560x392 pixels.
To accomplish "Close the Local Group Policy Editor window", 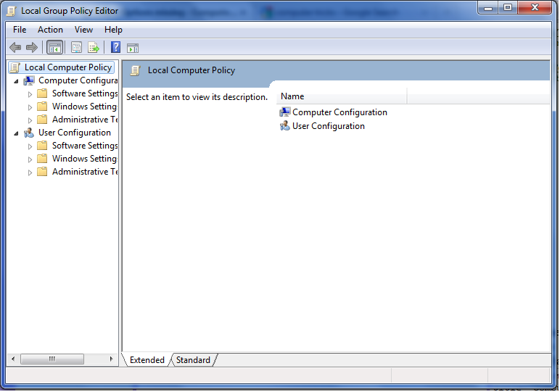I will pyautogui.click(x=535, y=8).
